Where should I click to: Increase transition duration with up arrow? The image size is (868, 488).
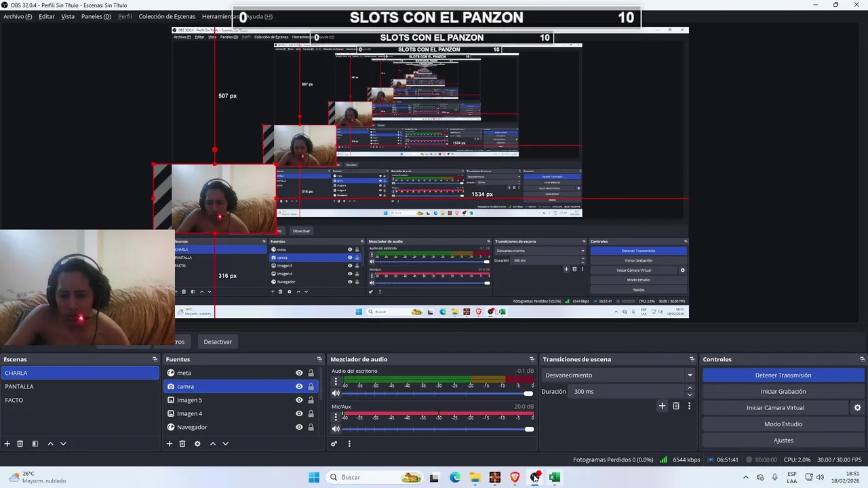click(690, 388)
